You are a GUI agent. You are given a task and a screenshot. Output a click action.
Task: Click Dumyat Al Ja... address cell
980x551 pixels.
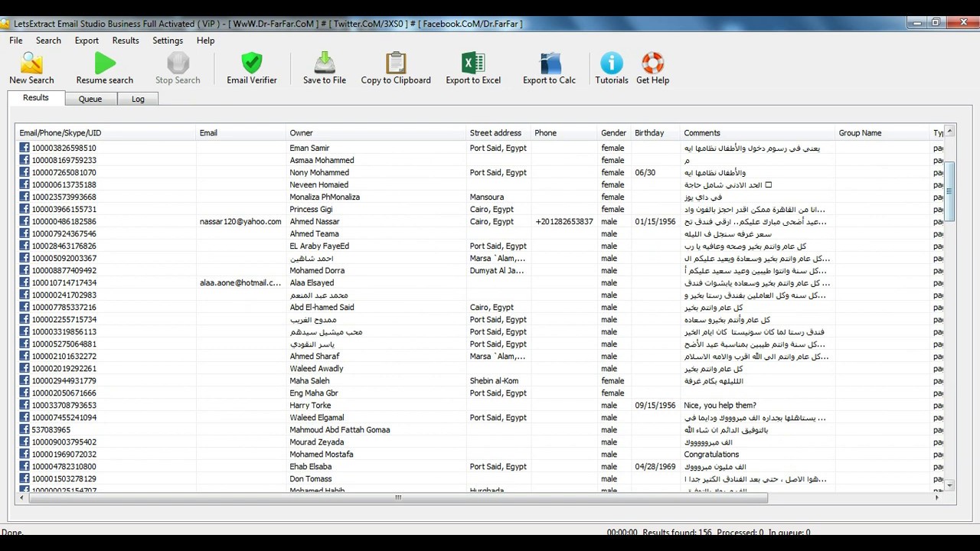[498, 270]
